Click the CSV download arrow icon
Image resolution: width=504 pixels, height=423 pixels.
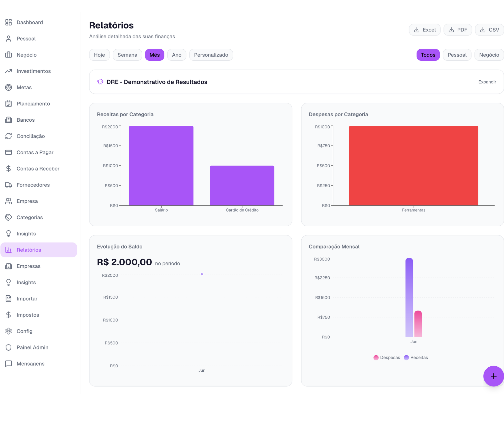[483, 30]
